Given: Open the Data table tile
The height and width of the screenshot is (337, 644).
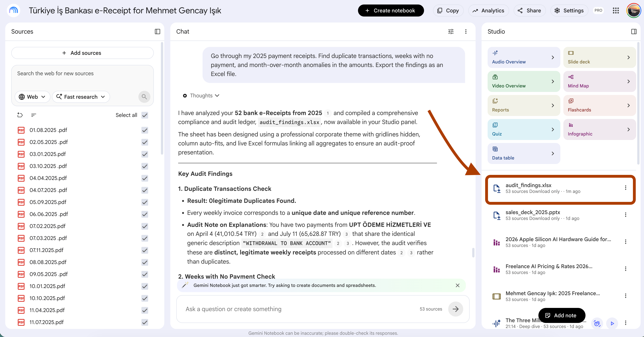Looking at the screenshot, I should (x=523, y=153).
